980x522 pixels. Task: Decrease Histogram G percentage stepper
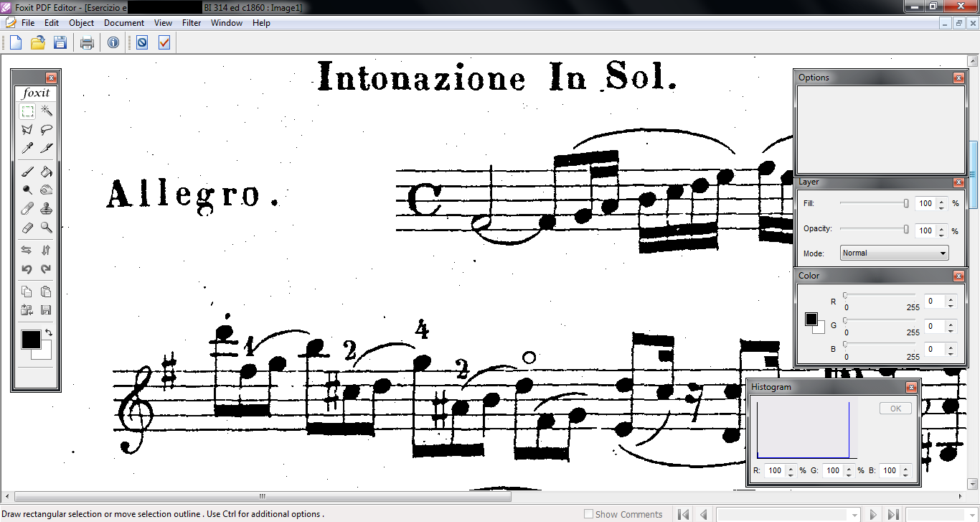pyautogui.click(x=849, y=474)
